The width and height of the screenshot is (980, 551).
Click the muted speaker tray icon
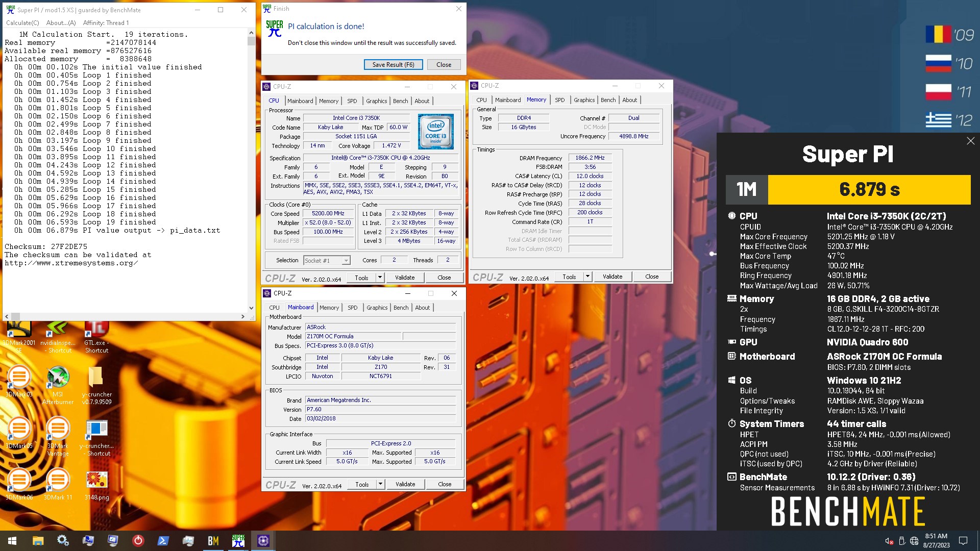tap(889, 541)
